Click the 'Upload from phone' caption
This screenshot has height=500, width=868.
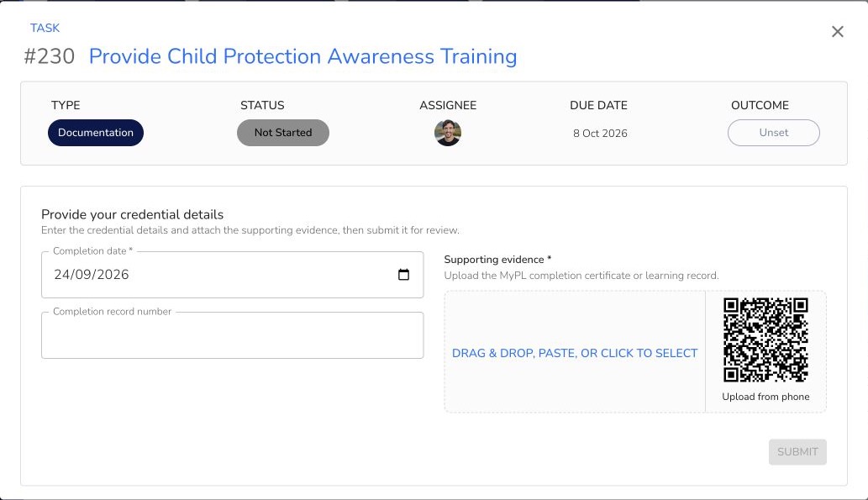[x=765, y=397]
